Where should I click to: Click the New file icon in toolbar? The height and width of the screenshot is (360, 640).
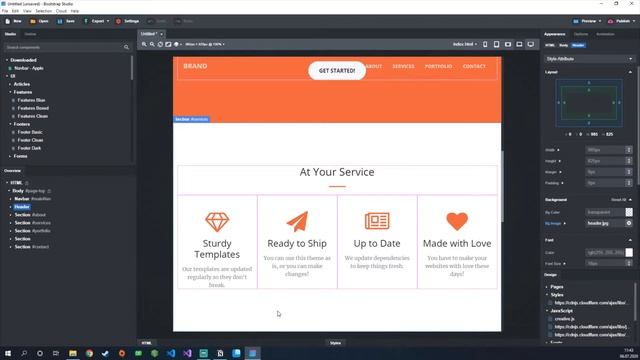[8, 21]
